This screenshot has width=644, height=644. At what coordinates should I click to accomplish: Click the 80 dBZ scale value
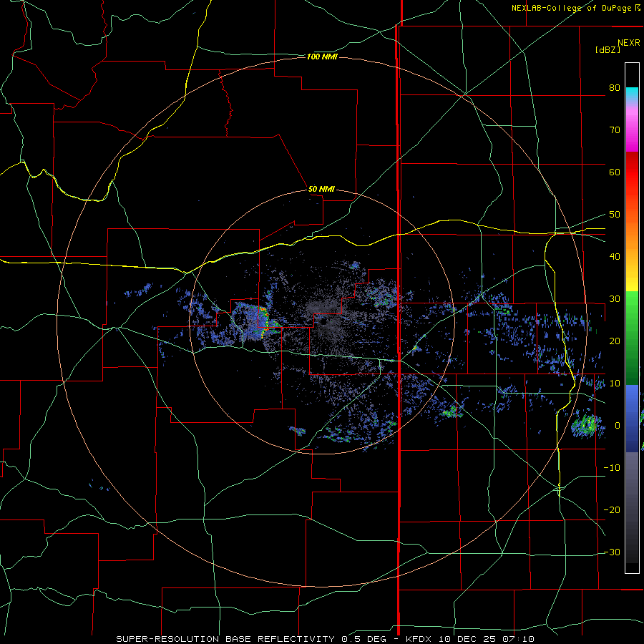coord(615,87)
